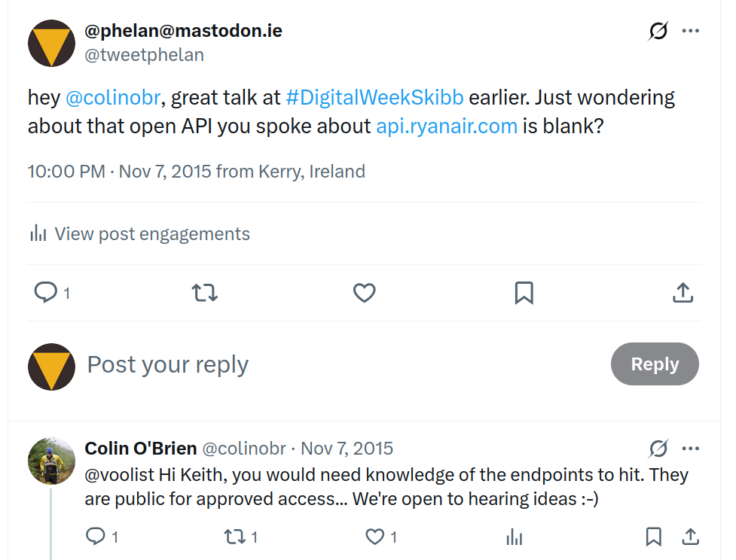This screenshot has height=560, width=736.
Task: Open more options on Colin O'Brien's reply
Action: coord(690,449)
